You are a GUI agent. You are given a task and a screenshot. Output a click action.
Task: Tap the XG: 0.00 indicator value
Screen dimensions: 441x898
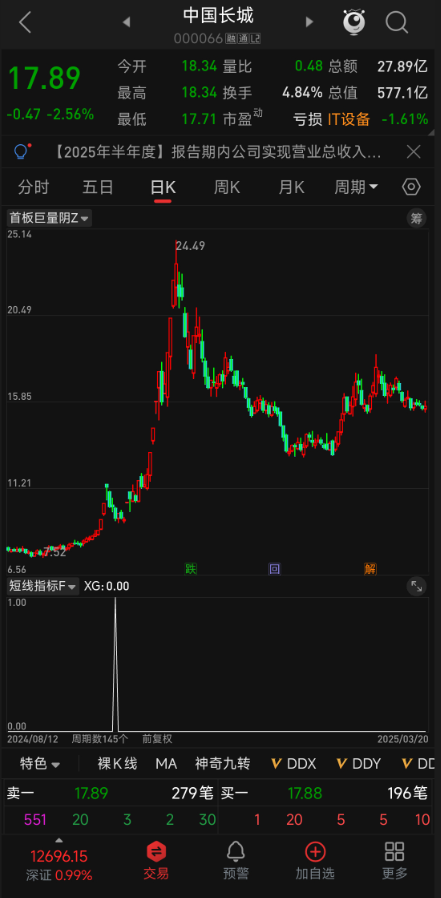107,586
